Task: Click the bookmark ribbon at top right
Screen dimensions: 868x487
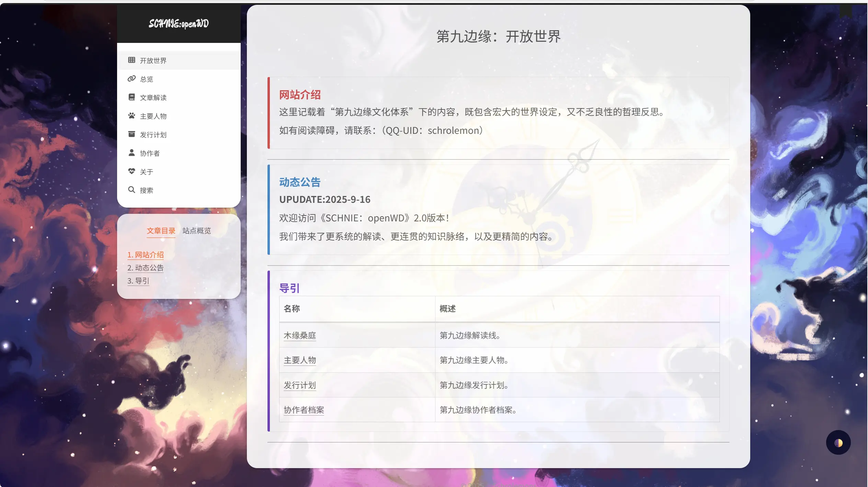Action: tap(846, 10)
